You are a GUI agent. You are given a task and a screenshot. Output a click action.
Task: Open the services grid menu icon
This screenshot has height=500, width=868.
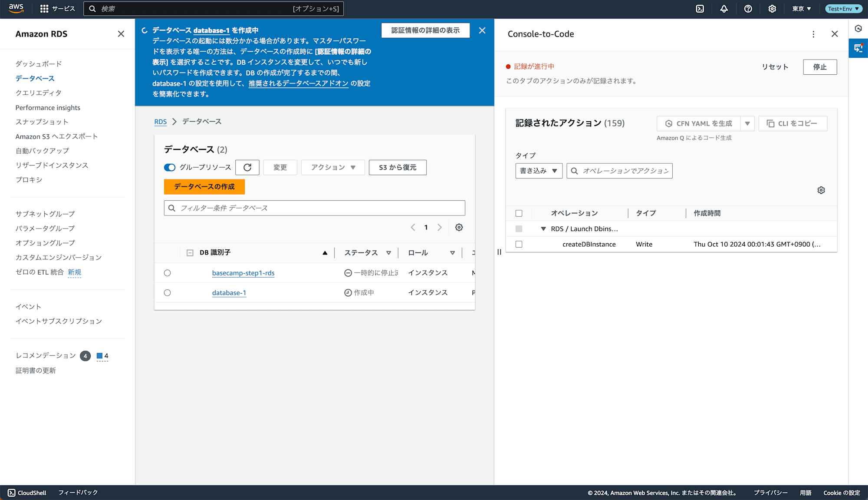pos(44,9)
